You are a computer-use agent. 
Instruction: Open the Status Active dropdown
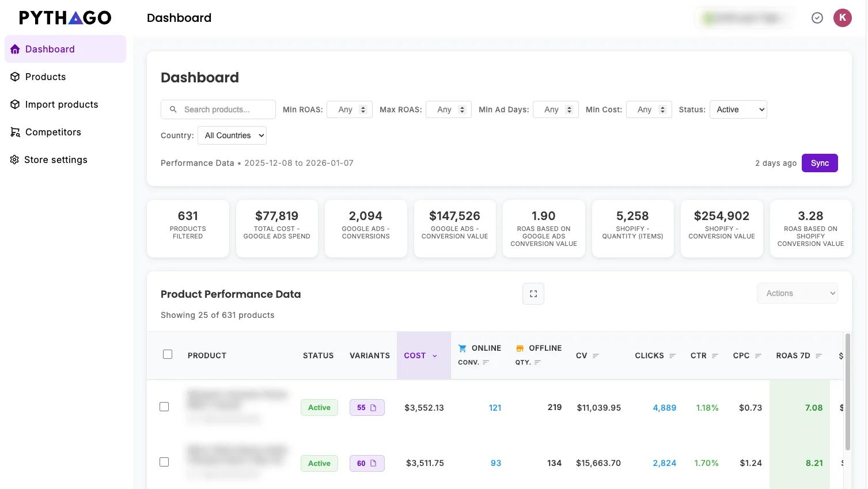[738, 109]
